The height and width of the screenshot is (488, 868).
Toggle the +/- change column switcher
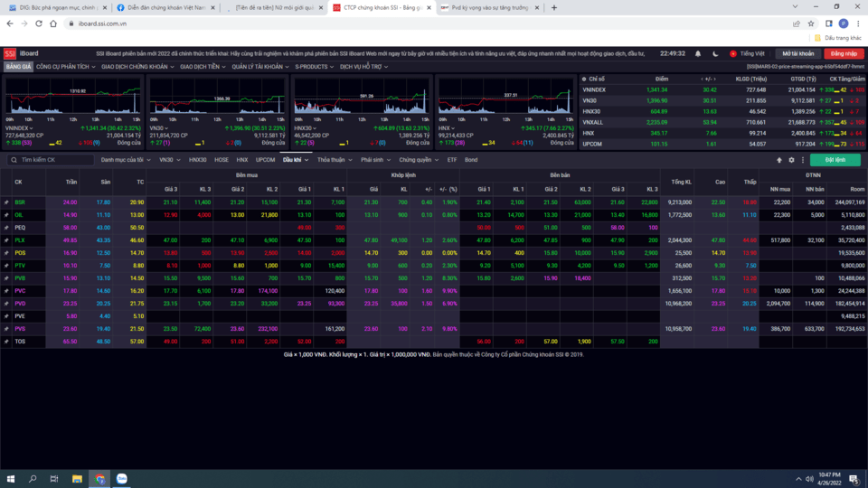point(709,79)
